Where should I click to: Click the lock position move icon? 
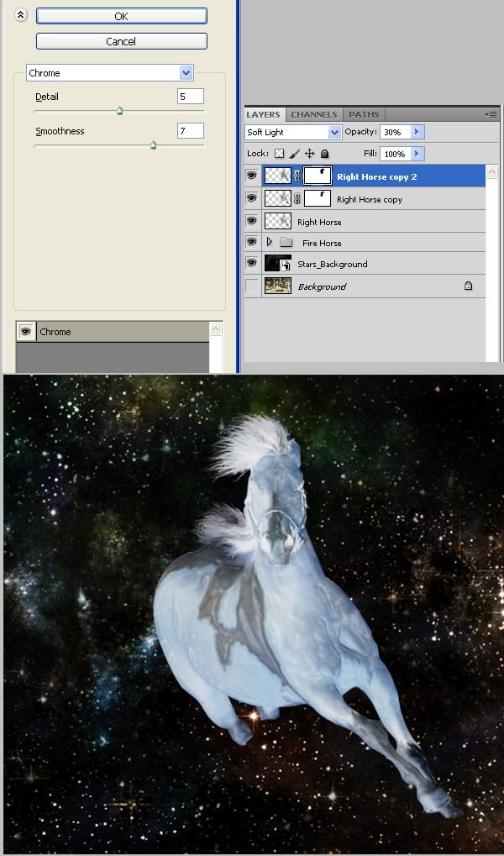click(x=309, y=155)
